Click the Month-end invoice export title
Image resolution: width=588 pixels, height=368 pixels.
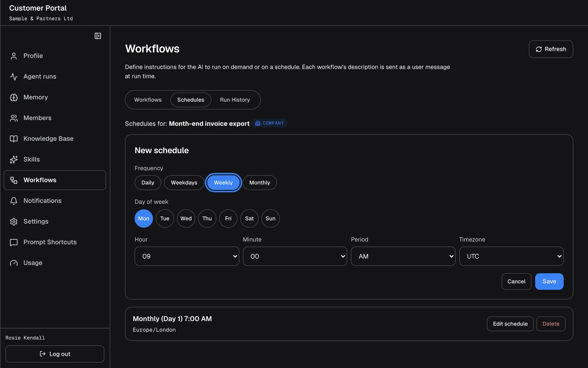coord(209,124)
